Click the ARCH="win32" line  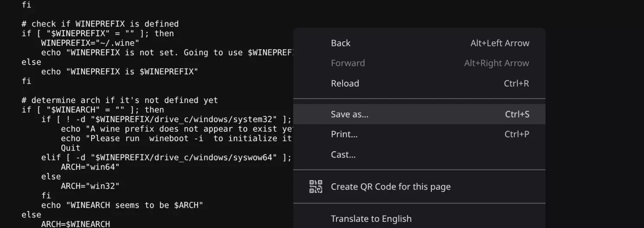(90, 186)
